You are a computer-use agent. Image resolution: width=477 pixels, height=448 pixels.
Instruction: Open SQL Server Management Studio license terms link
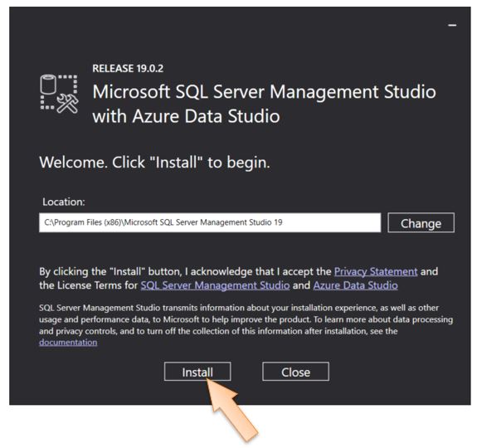(x=215, y=285)
